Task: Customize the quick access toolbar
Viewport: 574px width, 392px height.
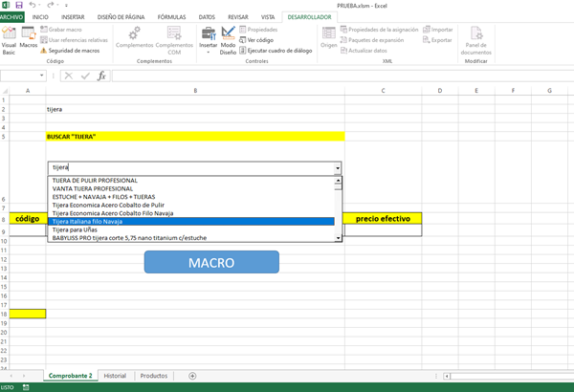Action: coord(66,6)
